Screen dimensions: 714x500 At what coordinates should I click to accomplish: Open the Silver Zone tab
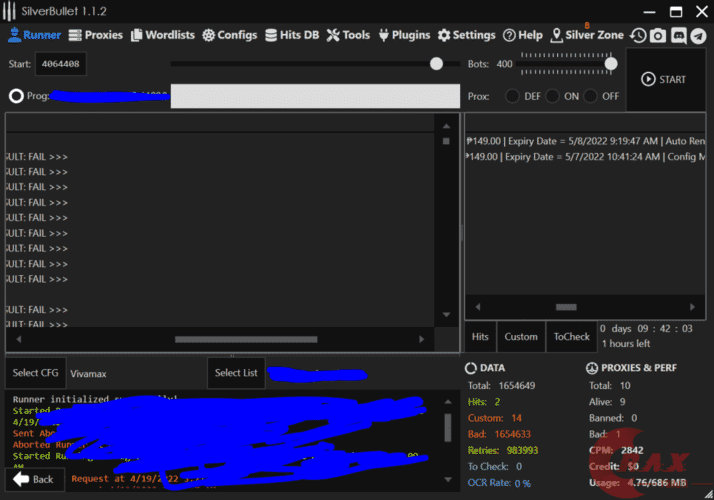587,35
